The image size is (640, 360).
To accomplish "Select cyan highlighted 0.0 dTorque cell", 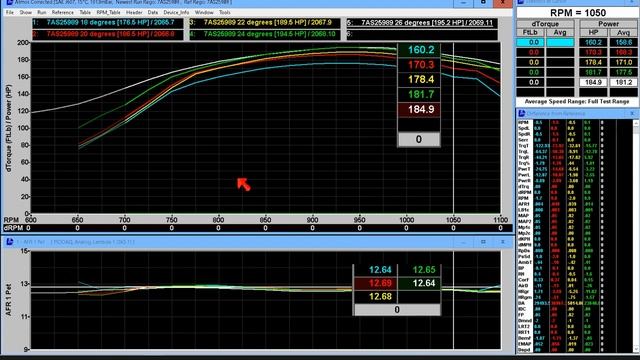I will click(530, 42).
